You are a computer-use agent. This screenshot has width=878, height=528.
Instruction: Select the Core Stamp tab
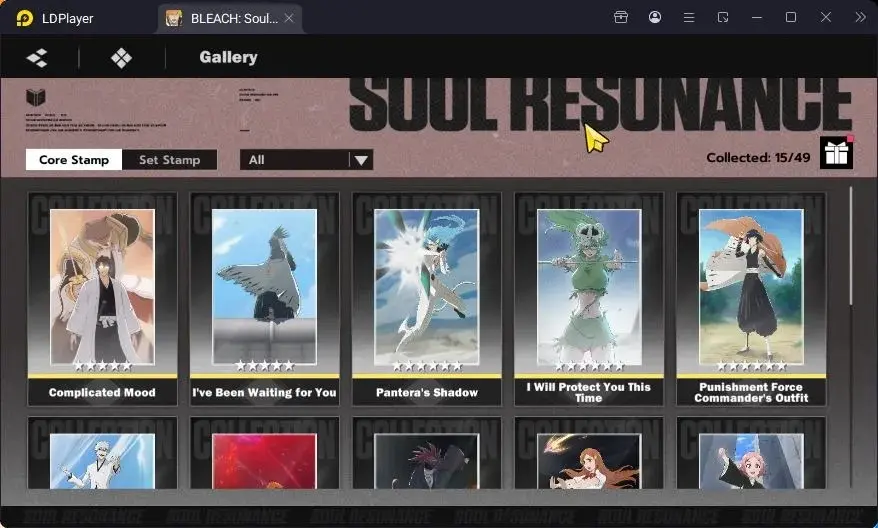(74, 160)
